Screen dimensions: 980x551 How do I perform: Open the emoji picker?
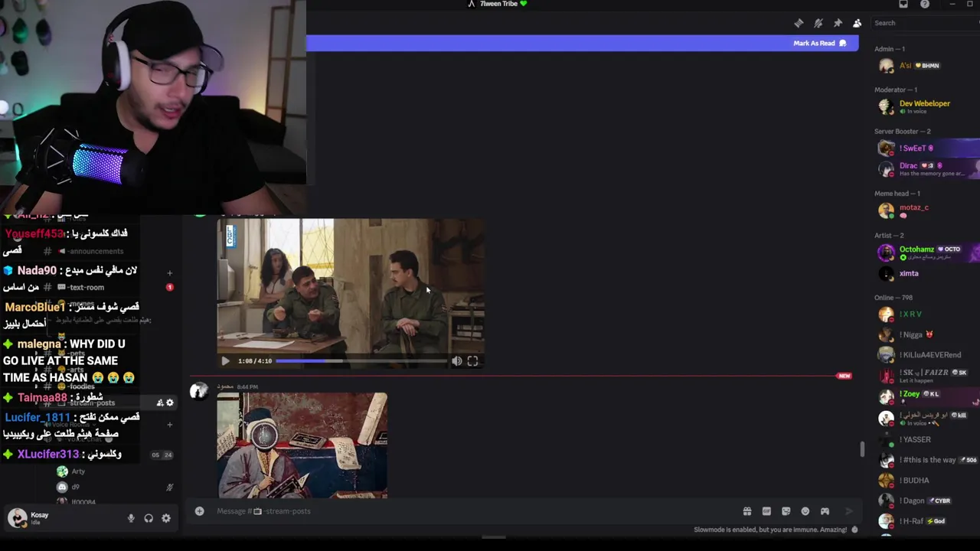tap(805, 511)
